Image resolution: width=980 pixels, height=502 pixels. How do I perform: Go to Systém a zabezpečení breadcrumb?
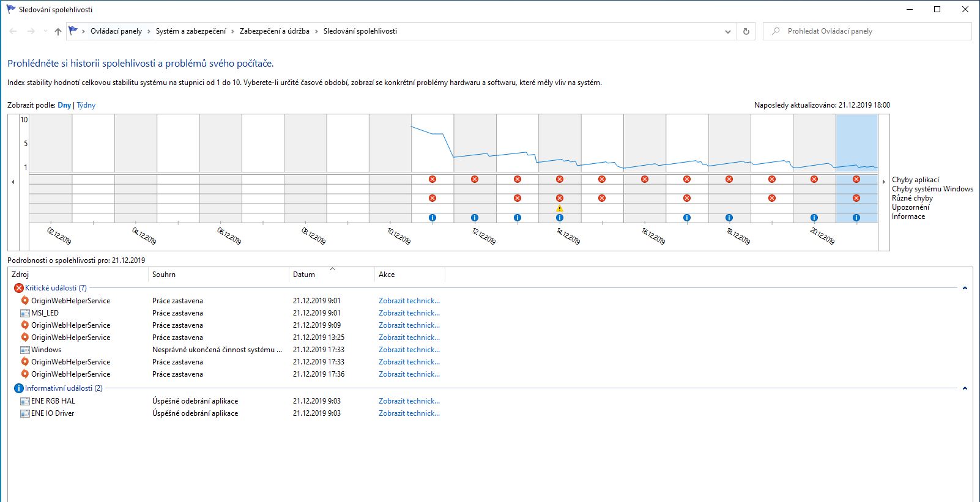point(191,31)
